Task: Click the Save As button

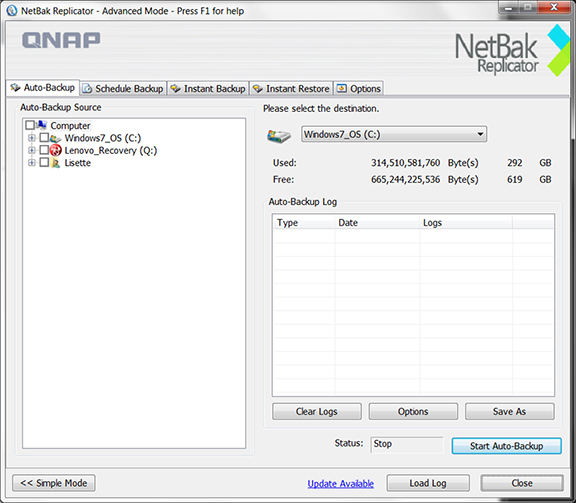Action: point(510,412)
